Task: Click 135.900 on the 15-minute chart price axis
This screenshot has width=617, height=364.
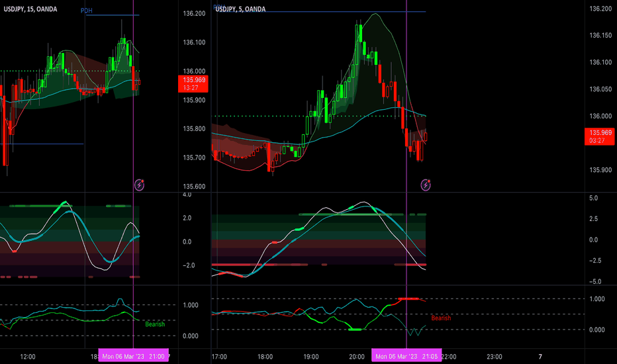Action: point(194,100)
